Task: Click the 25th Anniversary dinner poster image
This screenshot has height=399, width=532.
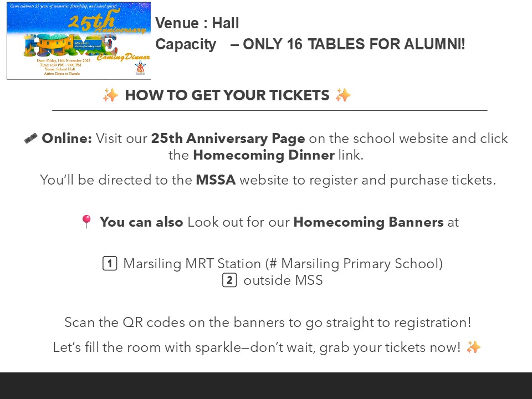Action: (79, 40)
